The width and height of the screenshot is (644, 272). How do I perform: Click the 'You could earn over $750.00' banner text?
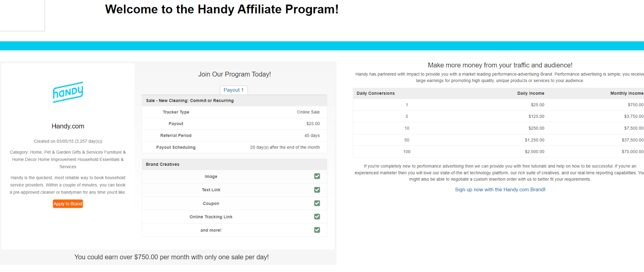171,257
